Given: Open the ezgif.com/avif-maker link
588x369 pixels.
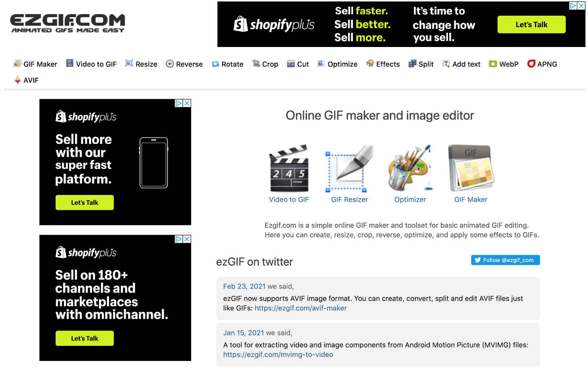Looking at the screenshot, I should point(301,308).
